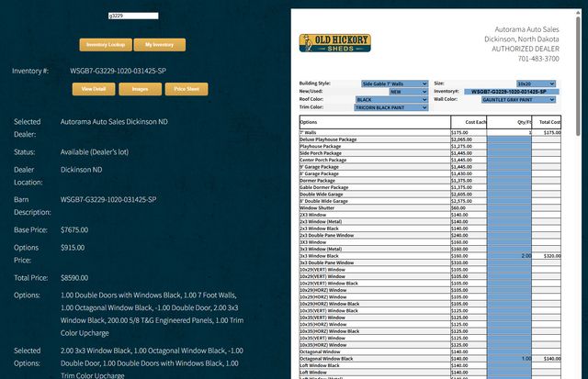
Task: Switch to the View Detail tab
Action: [93, 89]
